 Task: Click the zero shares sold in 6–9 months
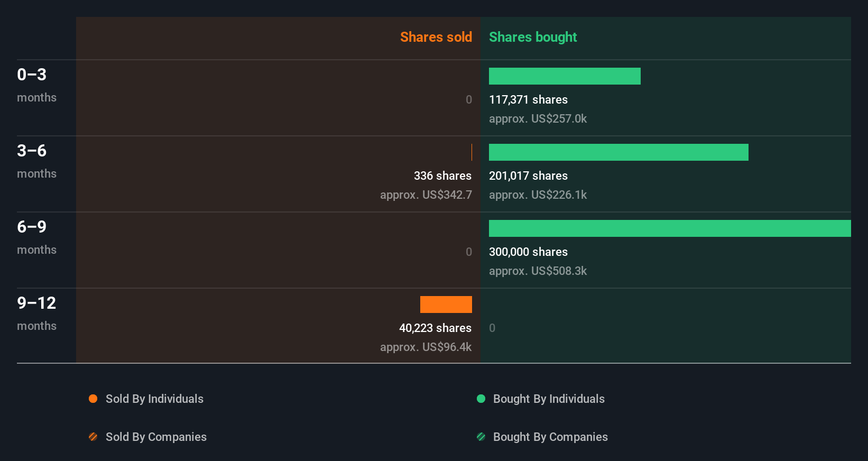(469, 252)
